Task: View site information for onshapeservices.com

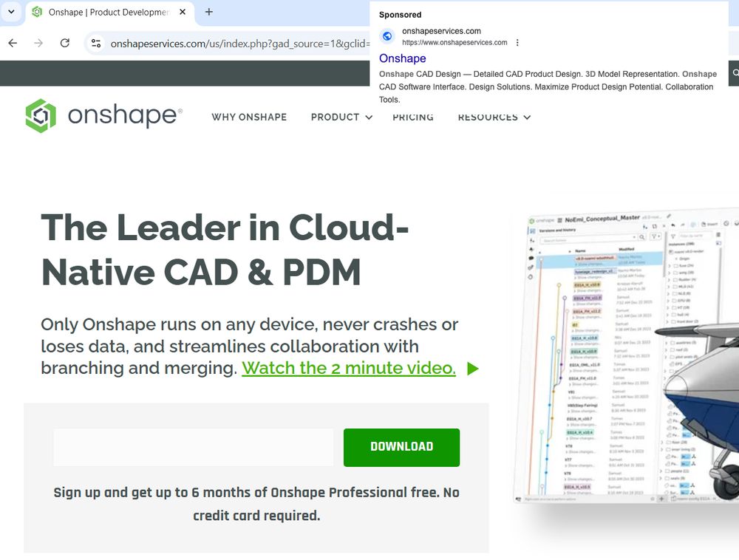Action: pyautogui.click(x=95, y=44)
